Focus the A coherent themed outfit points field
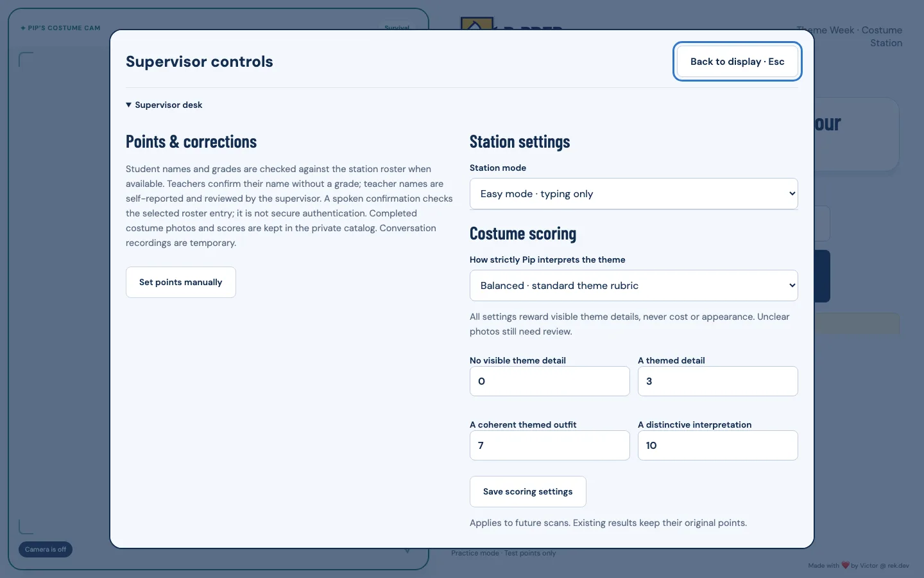 pyautogui.click(x=550, y=445)
